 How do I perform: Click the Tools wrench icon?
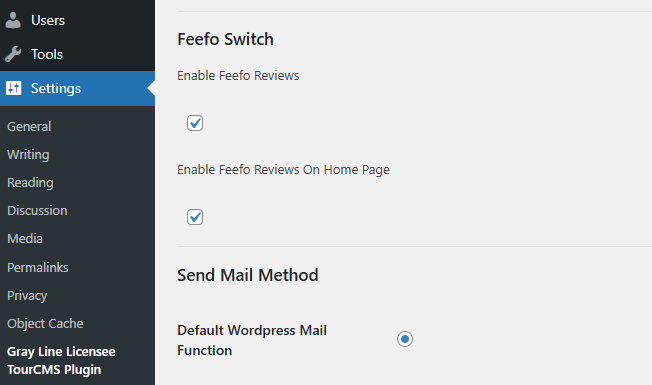point(13,54)
